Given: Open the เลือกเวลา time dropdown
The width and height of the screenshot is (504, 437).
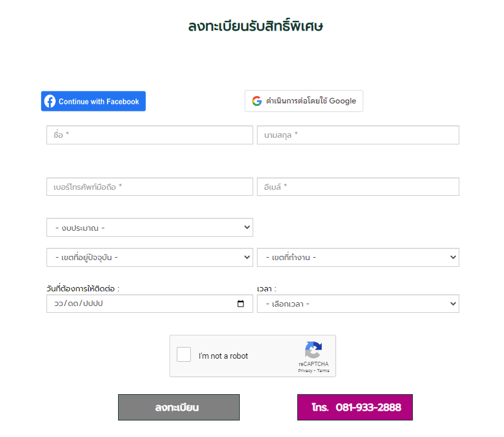Looking at the screenshot, I should point(358,304).
